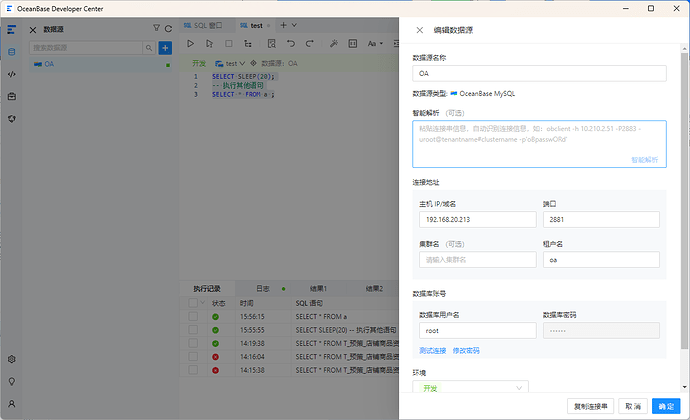This screenshot has width=690, height=420.
Task: Expand the tab list chevron next to plus
Action: (294, 25)
